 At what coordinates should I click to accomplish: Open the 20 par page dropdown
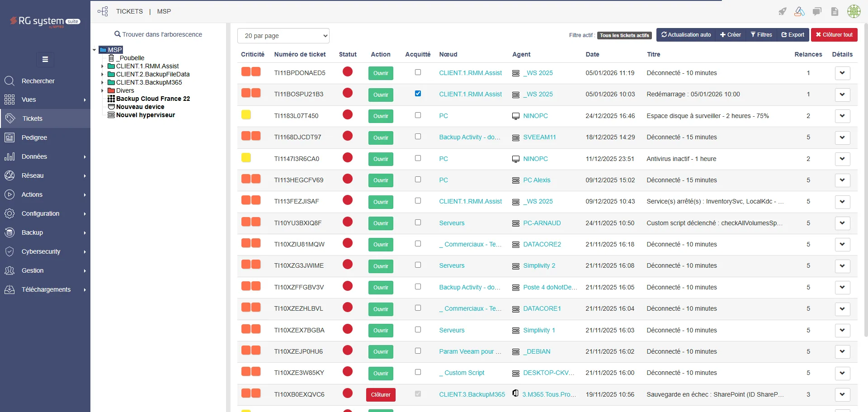pos(283,36)
